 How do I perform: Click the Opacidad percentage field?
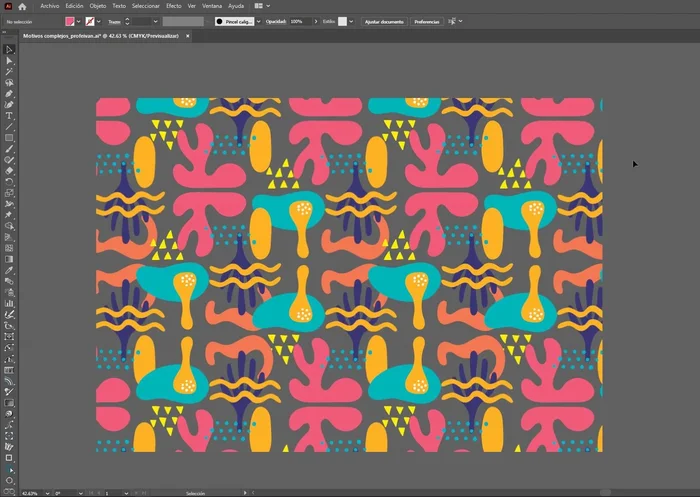click(x=299, y=21)
